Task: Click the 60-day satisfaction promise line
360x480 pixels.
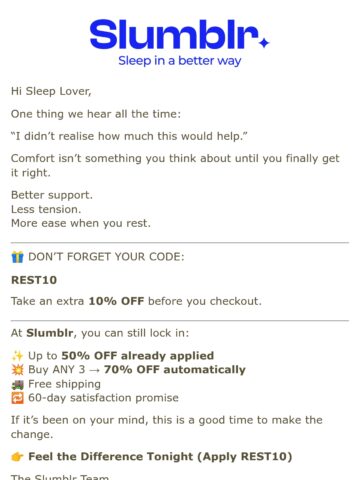Action: coord(103,398)
